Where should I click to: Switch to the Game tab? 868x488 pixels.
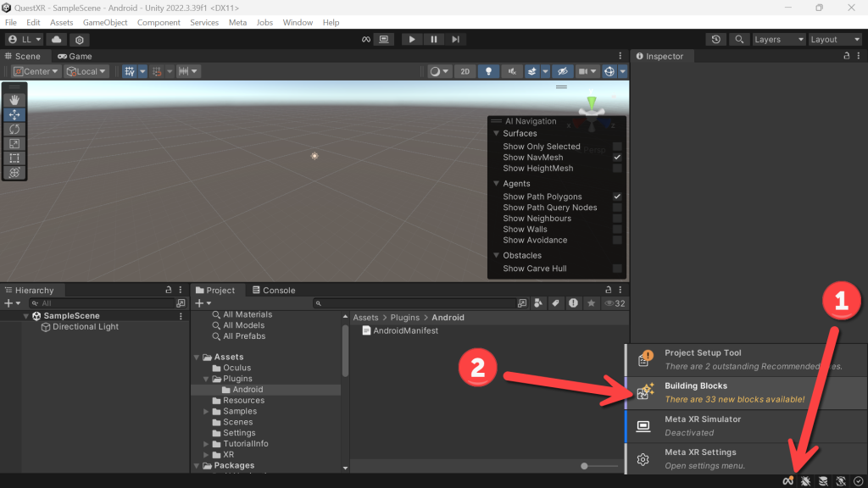(x=75, y=57)
